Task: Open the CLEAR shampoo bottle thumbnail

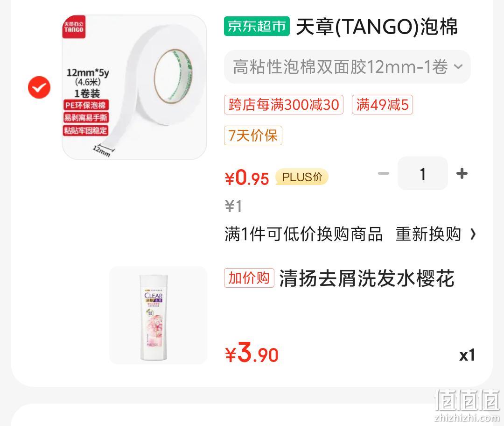Action: pos(158,315)
